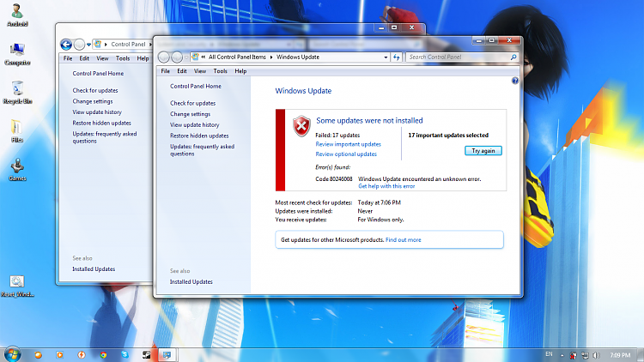Click the Control Panel icon in the rear address bar
Image resolution: width=644 pixels, height=362 pixels.
(x=98, y=44)
